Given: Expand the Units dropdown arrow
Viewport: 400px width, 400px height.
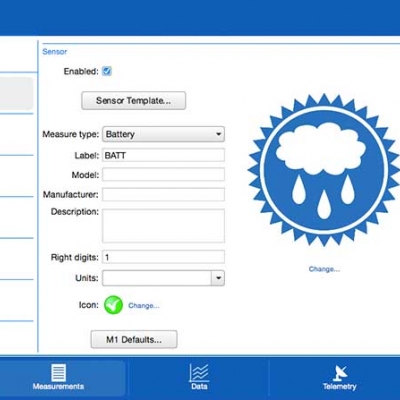Looking at the screenshot, I should [x=218, y=278].
